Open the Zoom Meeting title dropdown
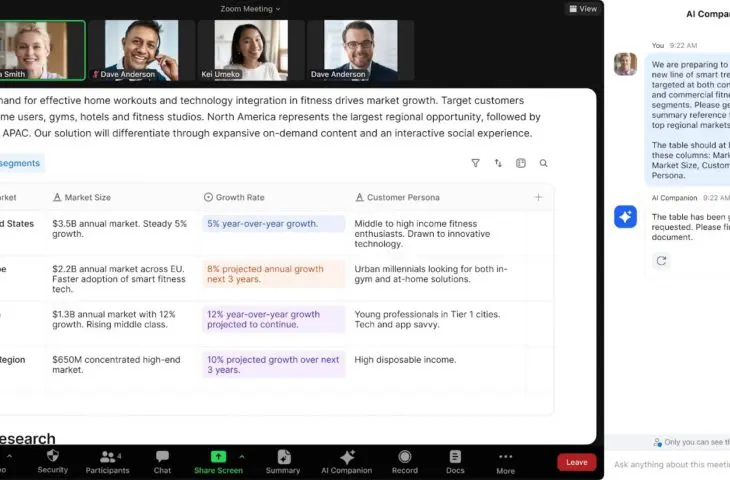This screenshot has height=480, width=730. click(x=251, y=9)
